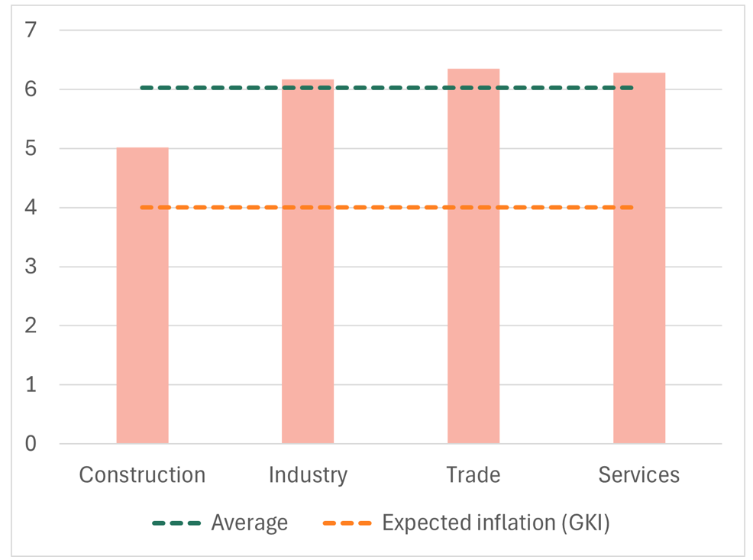
Task: Select the Average legend label
Action: [250, 523]
